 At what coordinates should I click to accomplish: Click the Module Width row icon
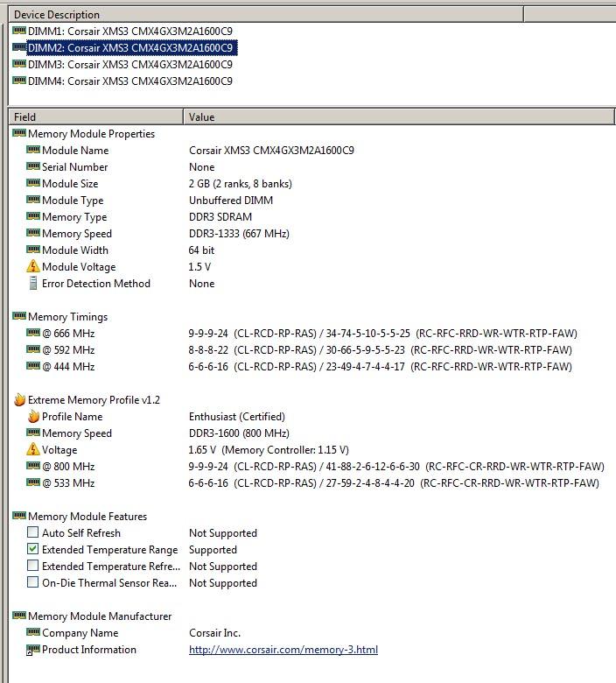coord(33,250)
